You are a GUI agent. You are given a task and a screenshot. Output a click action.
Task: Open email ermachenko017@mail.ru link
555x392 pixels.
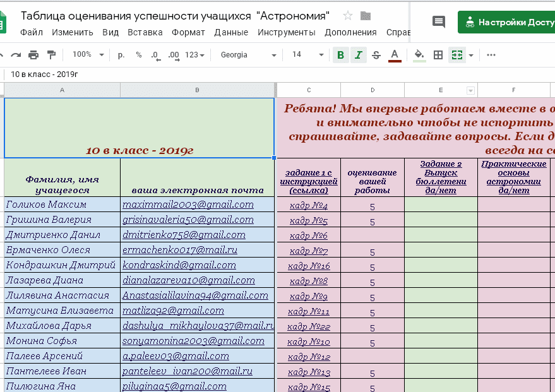click(180, 250)
